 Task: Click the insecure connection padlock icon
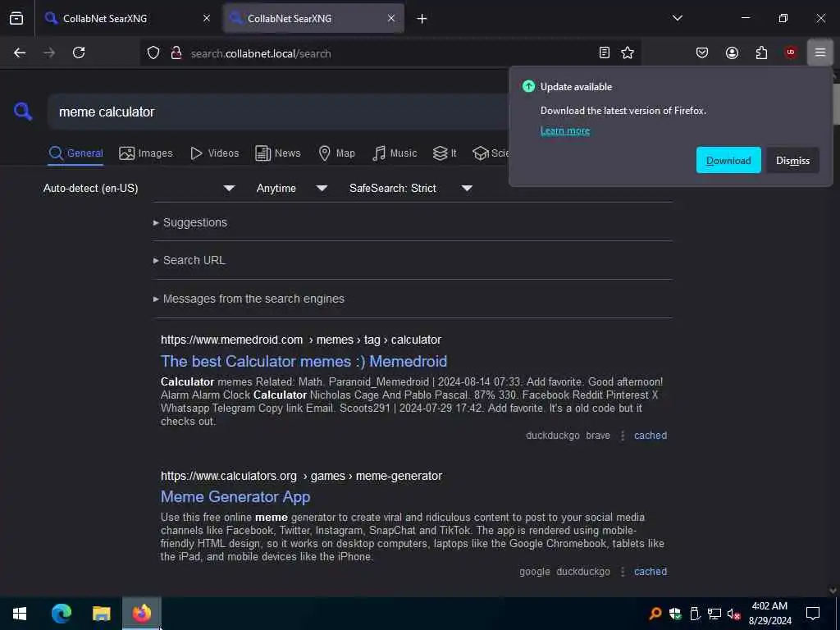coord(176,53)
